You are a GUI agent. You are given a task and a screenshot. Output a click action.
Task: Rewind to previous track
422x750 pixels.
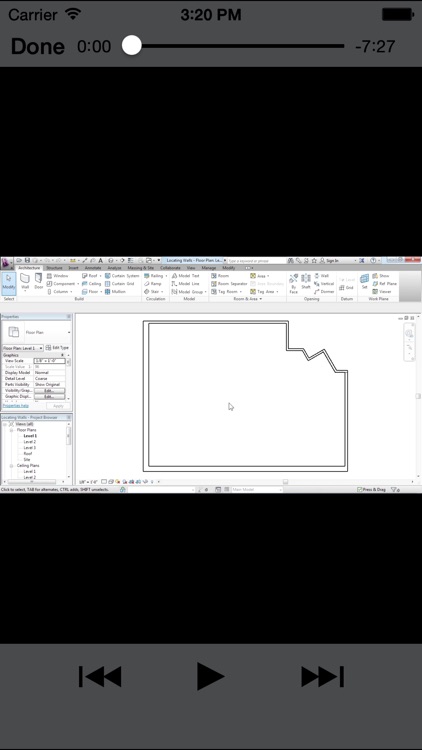coord(100,676)
